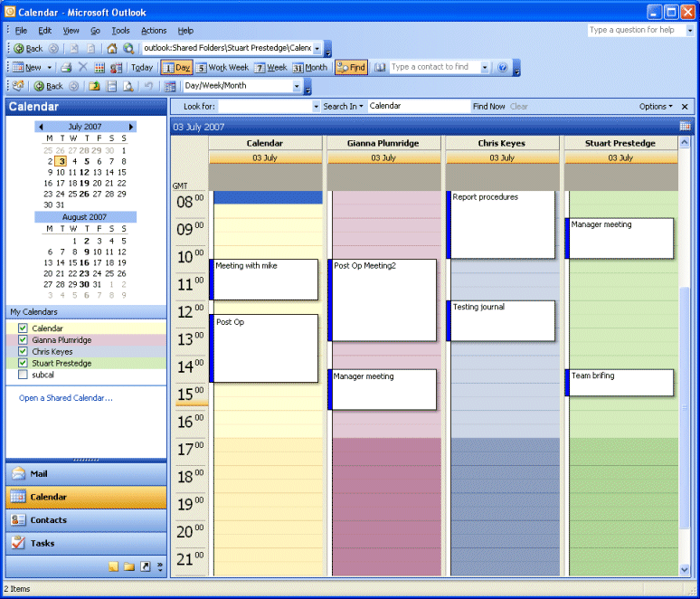Viewport: 700px width, 599px height.
Task: Open the web address bar dropdown
Action: click(x=317, y=48)
